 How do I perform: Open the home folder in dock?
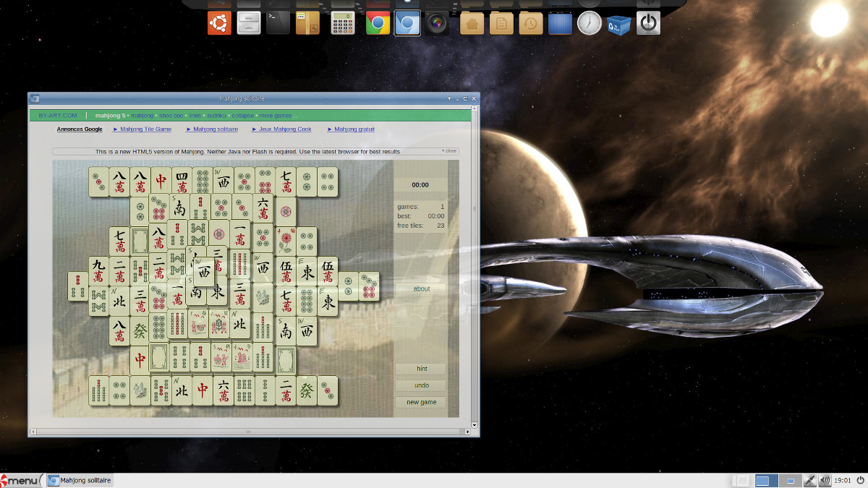click(472, 23)
